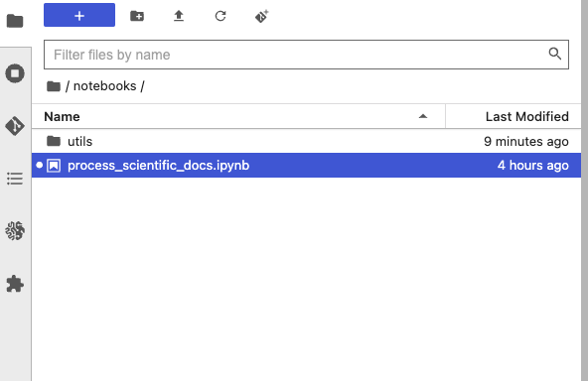588x381 pixels.
Task: Open the brain-shaped sidebar extension icon
Action: click(x=15, y=231)
